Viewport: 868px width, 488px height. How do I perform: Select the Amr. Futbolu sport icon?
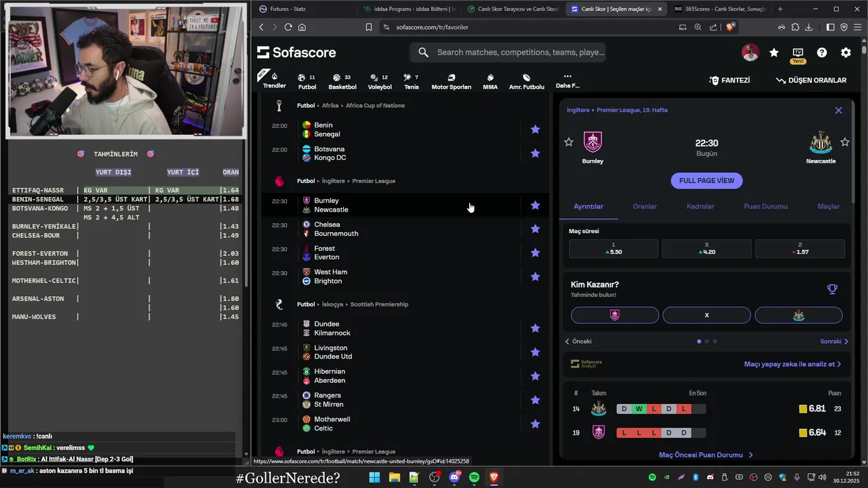[x=527, y=81]
